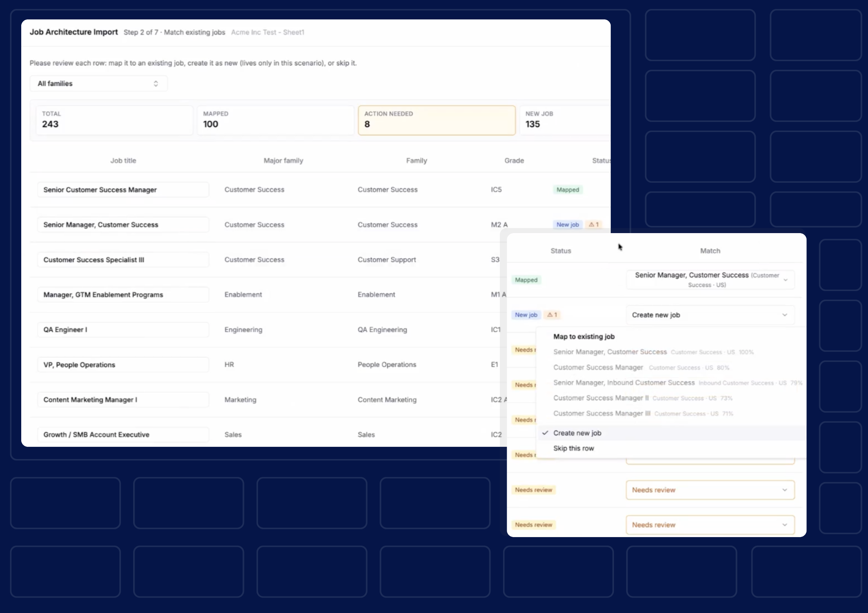Filter by Action Needed 8 card
This screenshot has height=613, width=868.
click(x=437, y=120)
